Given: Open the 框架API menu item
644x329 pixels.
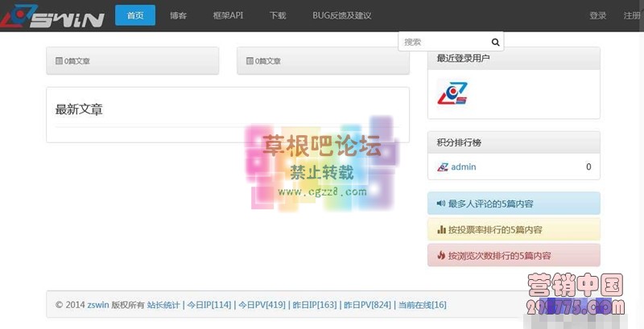Looking at the screenshot, I should (228, 15).
